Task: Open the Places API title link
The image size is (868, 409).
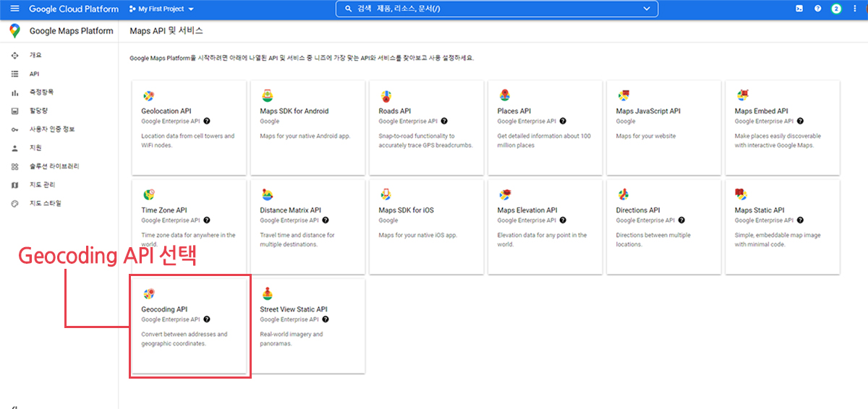Action: (514, 111)
